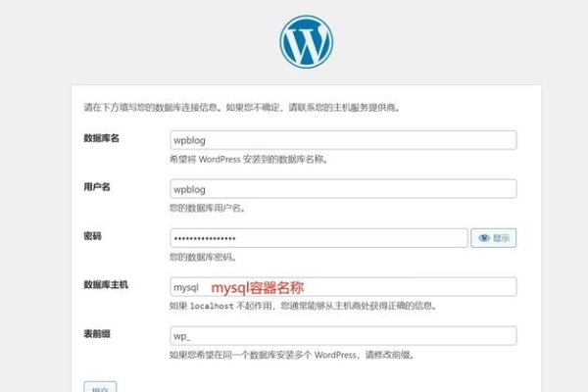This screenshot has height=392, width=588.
Task: Click the 数据库主机 field containing mysql
Action: click(343, 287)
